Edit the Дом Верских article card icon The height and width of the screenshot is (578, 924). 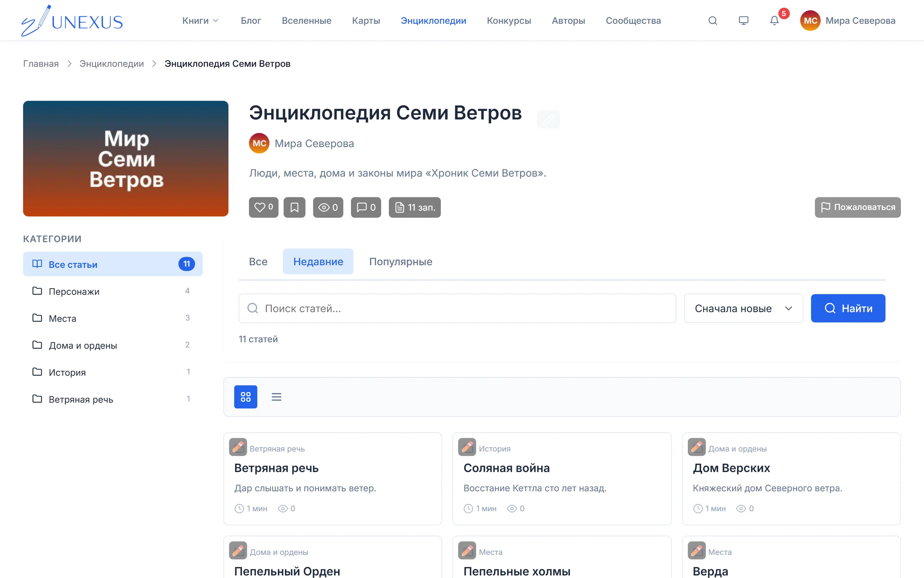tap(696, 447)
